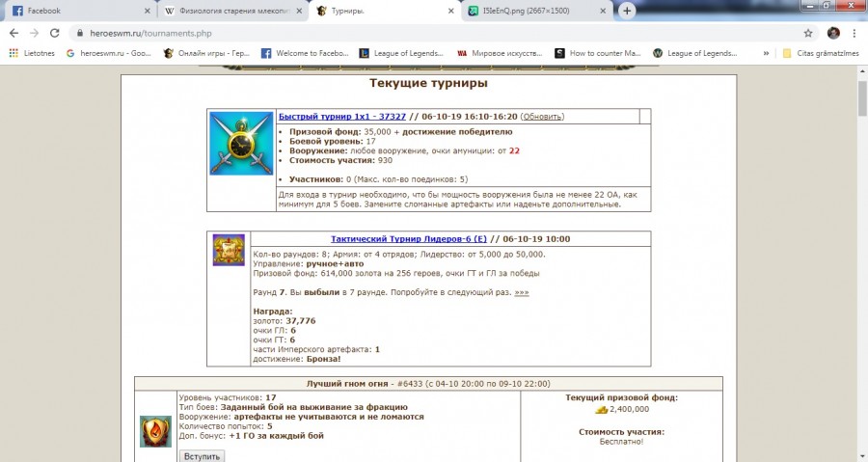The width and height of the screenshot is (868, 462).
Task: Open the »»» next-time link
Action: tap(522, 292)
